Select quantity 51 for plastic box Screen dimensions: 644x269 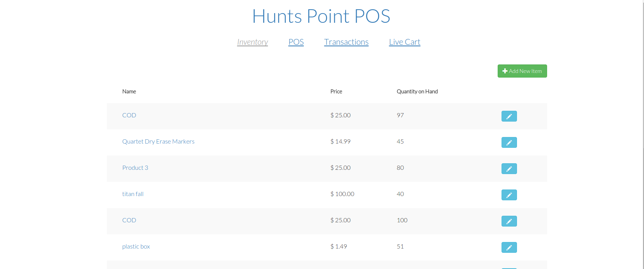coord(400,246)
